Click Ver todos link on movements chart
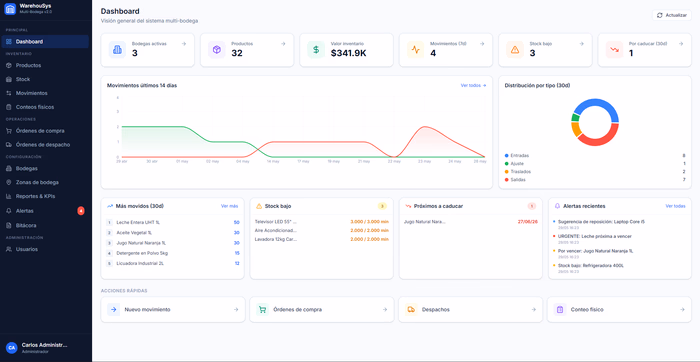Screen dimensions: 700x362 coord(473,85)
